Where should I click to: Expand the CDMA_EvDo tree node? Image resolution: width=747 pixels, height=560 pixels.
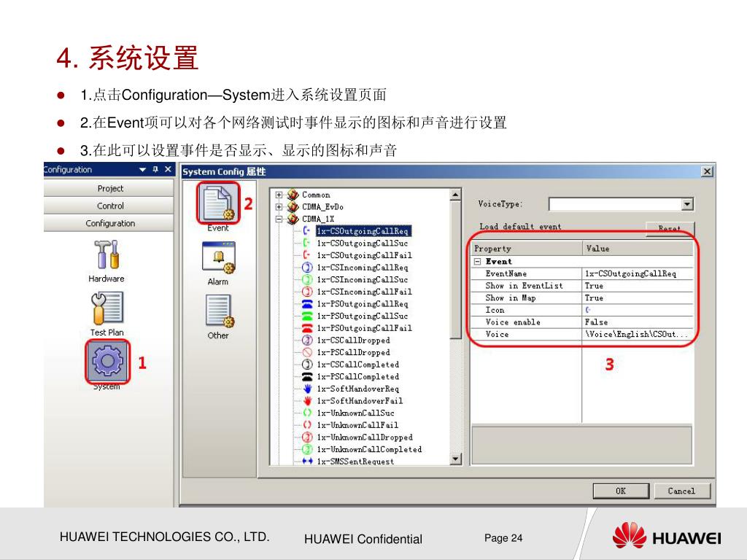tap(279, 206)
